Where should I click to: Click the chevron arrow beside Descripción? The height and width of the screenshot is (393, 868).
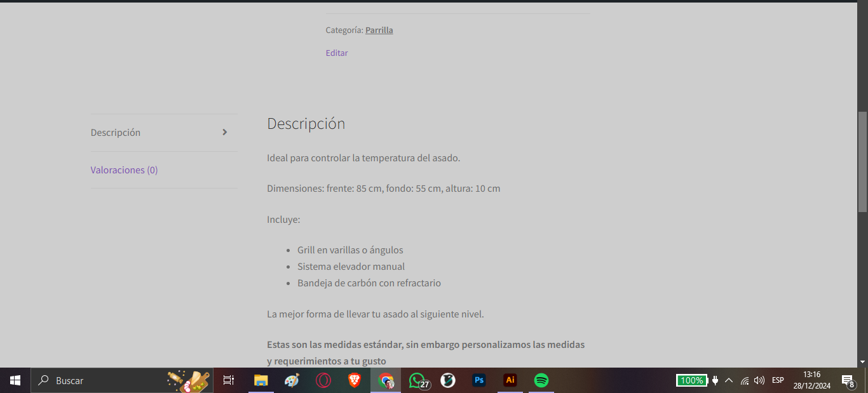coord(224,133)
